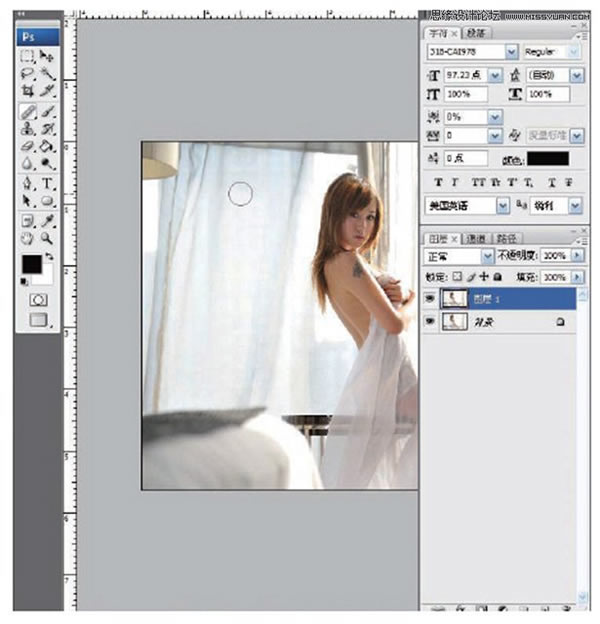600x624 pixels.
Task: Open the font family dropdown
Action: (512, 51)
